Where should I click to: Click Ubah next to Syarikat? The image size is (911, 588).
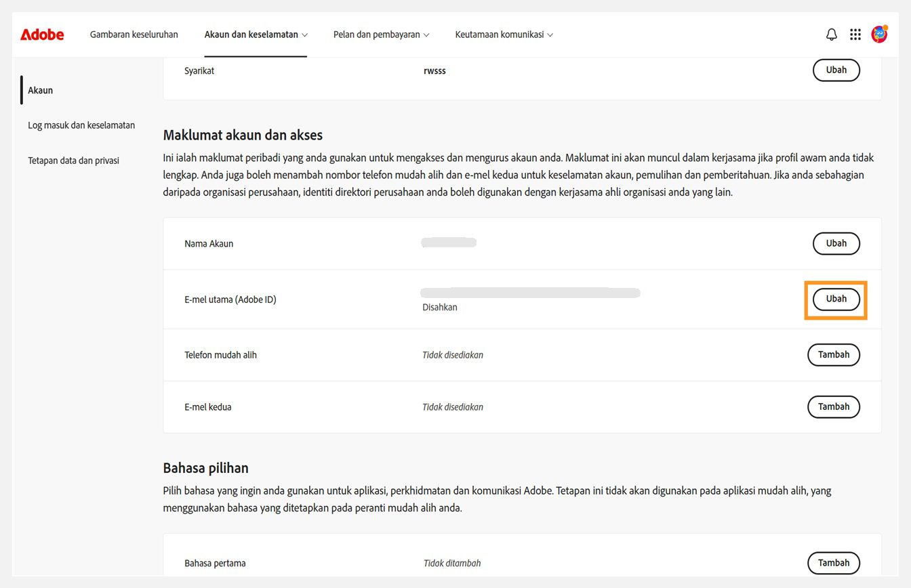pos(836,70)
